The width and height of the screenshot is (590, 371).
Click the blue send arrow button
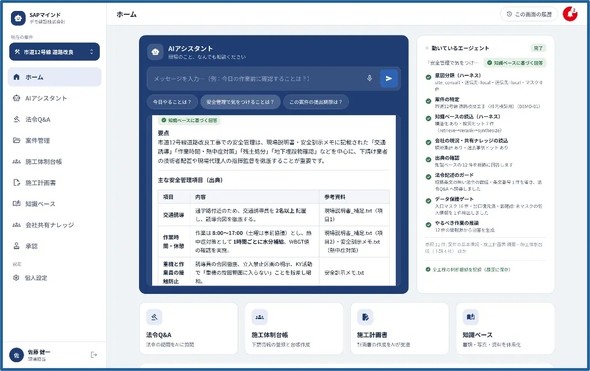[x=389, y=78]
